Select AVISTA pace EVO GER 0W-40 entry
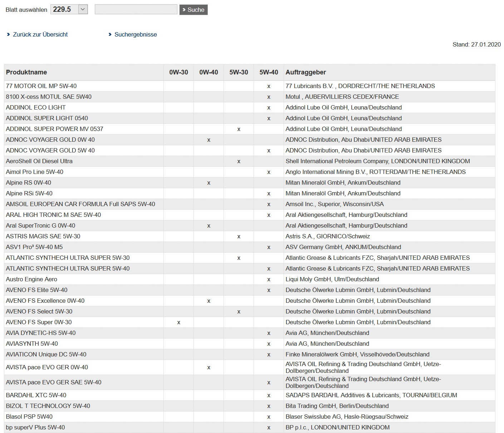Screen dimensions: 504x433 [x=47, y=368]
